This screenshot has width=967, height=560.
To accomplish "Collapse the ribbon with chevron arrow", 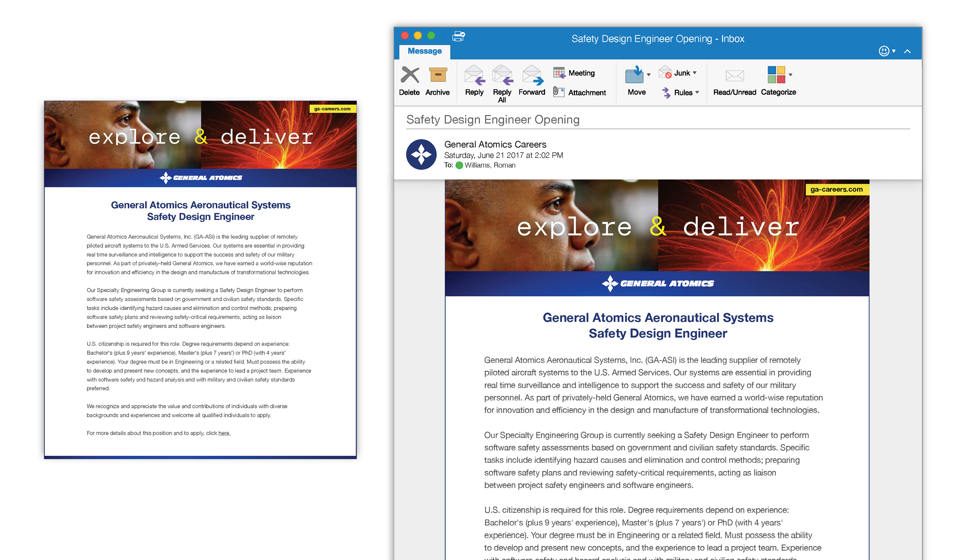I will click(907, 51).
